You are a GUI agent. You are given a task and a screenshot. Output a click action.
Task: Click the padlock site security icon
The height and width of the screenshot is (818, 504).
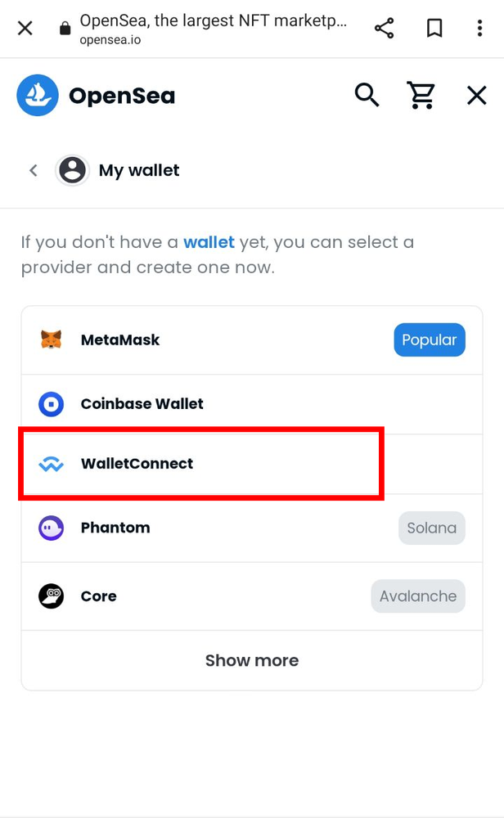(64, 27)
